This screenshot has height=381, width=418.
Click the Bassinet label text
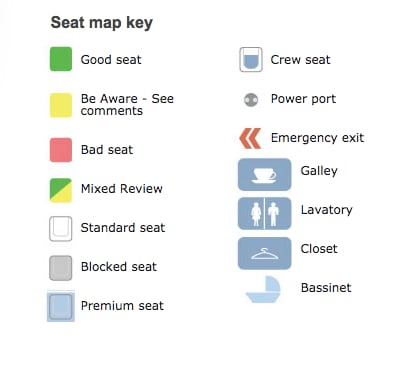point(326,288)
